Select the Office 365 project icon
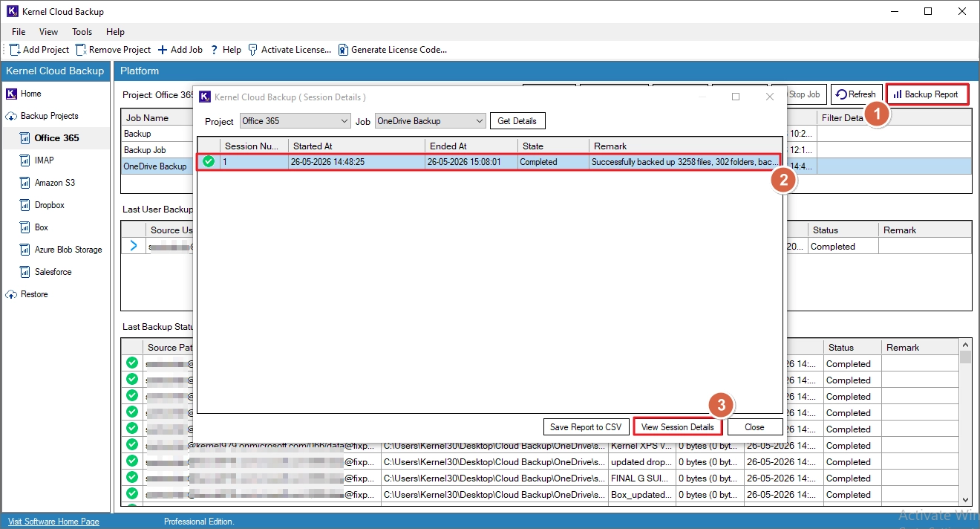This screenshot has height=529, width=980. coord(25,138)
